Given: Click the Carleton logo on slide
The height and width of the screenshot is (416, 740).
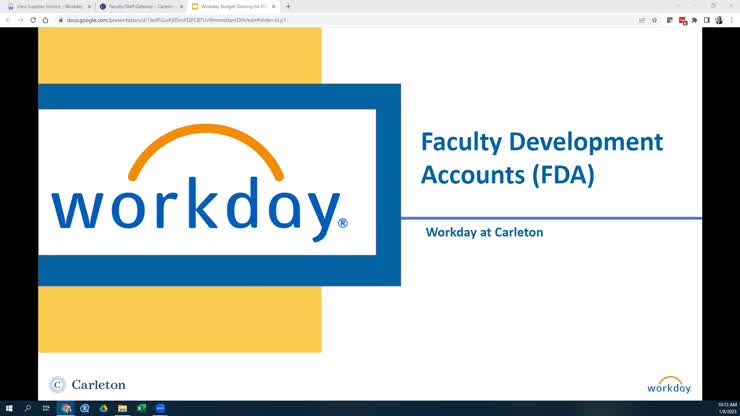Looking at the screenshot, I should pos(87,385).
